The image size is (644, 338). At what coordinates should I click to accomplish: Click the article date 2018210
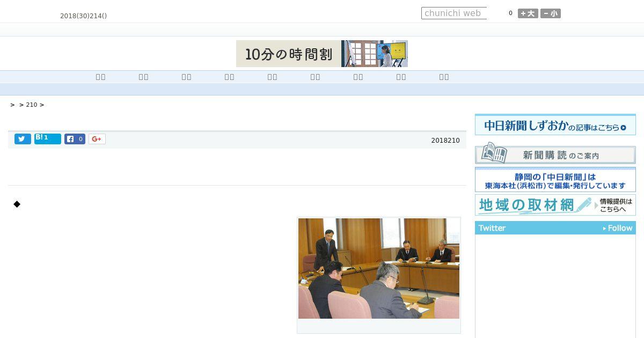click(x=445, y=141)
